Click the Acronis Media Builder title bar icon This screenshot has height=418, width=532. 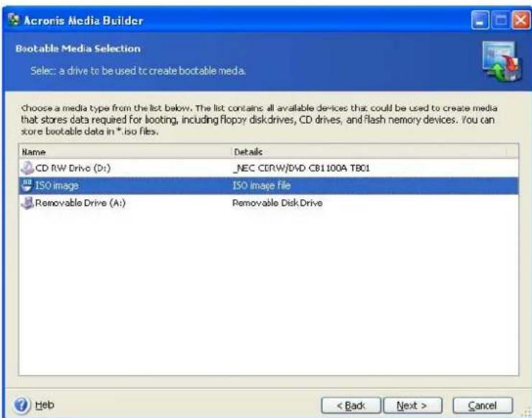coord(14,20)
